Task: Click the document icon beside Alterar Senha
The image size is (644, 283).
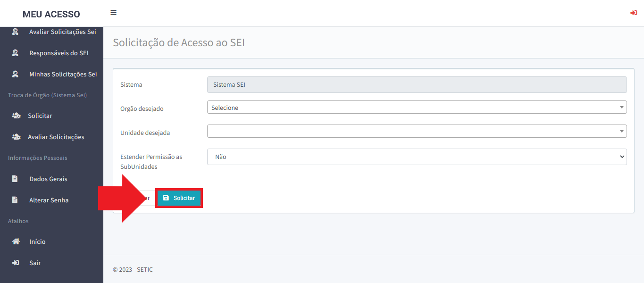Action: coord(15,200)
